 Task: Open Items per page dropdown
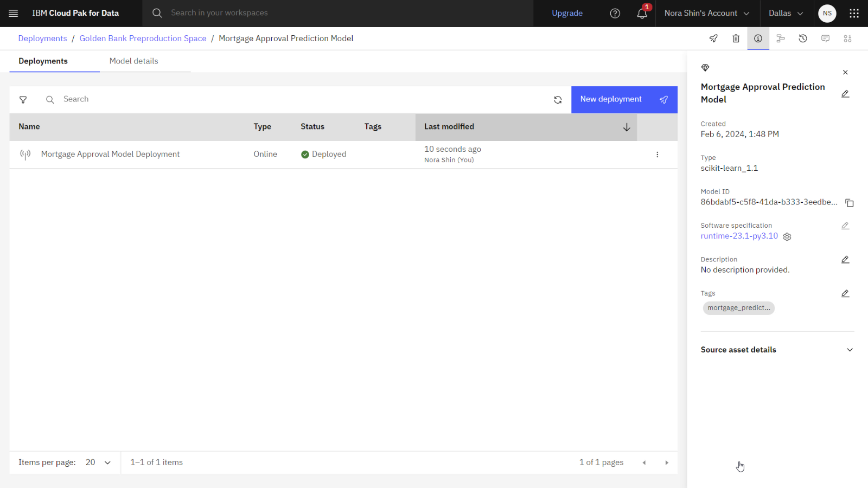(x=98, y=463)
